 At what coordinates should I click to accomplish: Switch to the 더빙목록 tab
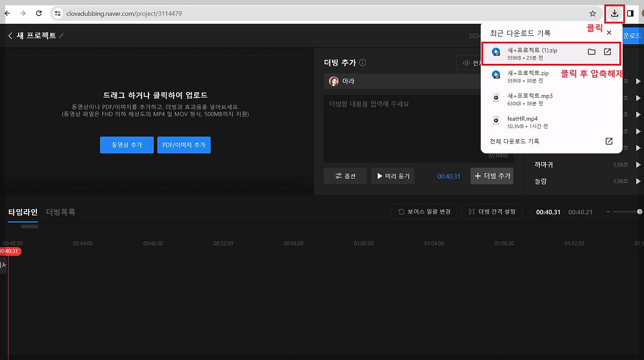61,212
